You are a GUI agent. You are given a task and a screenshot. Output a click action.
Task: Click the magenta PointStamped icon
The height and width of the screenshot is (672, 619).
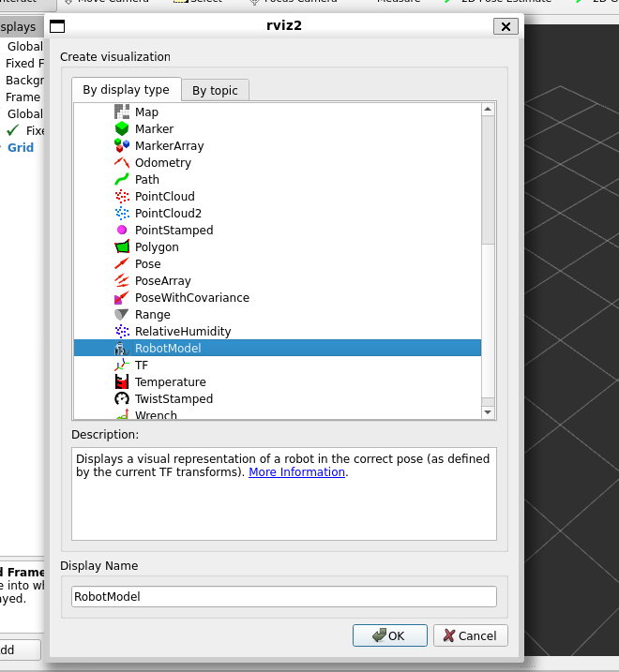[x=122, y=230]
